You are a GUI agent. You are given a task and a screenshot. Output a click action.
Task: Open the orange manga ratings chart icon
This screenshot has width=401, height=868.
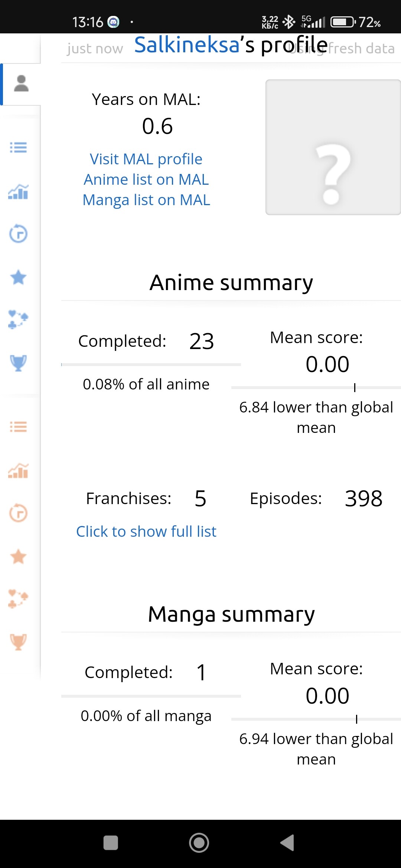[x=18, y=471]
